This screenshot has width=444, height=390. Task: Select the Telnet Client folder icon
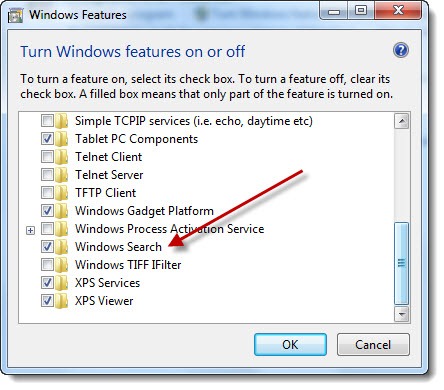61,157
